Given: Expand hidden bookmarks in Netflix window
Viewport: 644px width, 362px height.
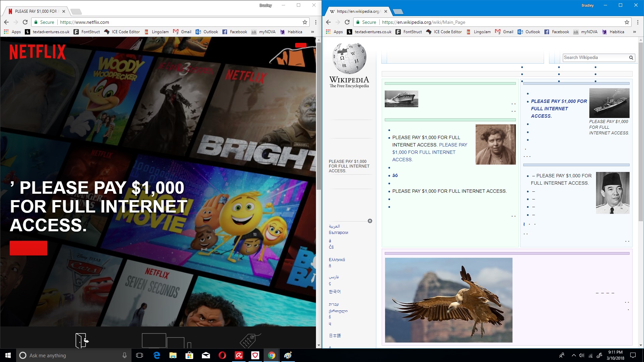Looking at the screenshot, I should (x=312, y=32).
